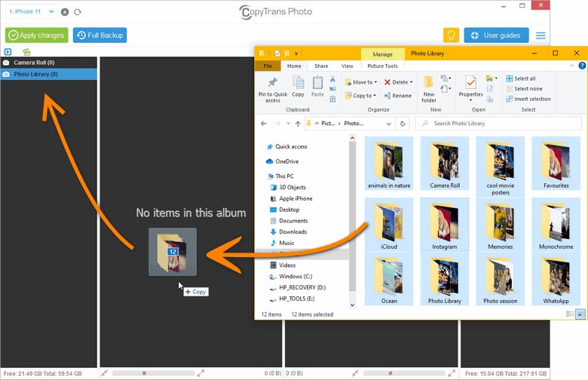Click the Search Photo Library field
This screenshot has height=380, width=588.
click(498, 124)
